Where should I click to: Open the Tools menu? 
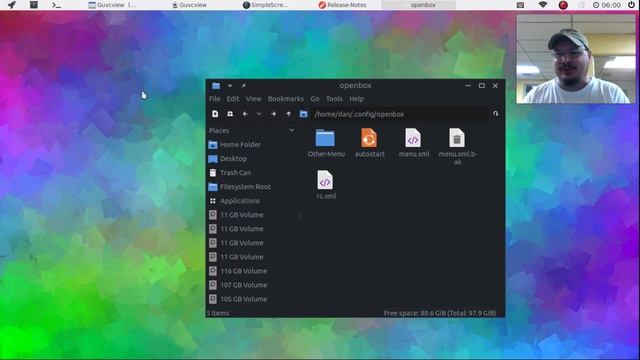coord(334,99)
